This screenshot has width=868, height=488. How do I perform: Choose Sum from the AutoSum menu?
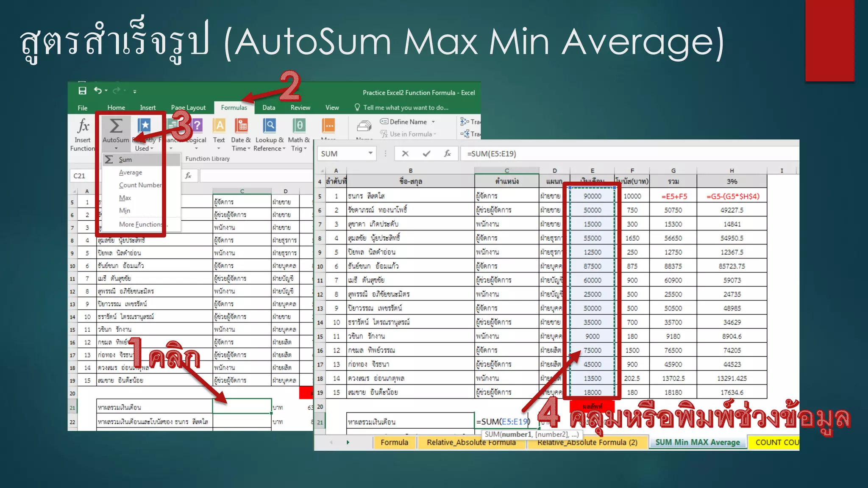click(142, 159)
